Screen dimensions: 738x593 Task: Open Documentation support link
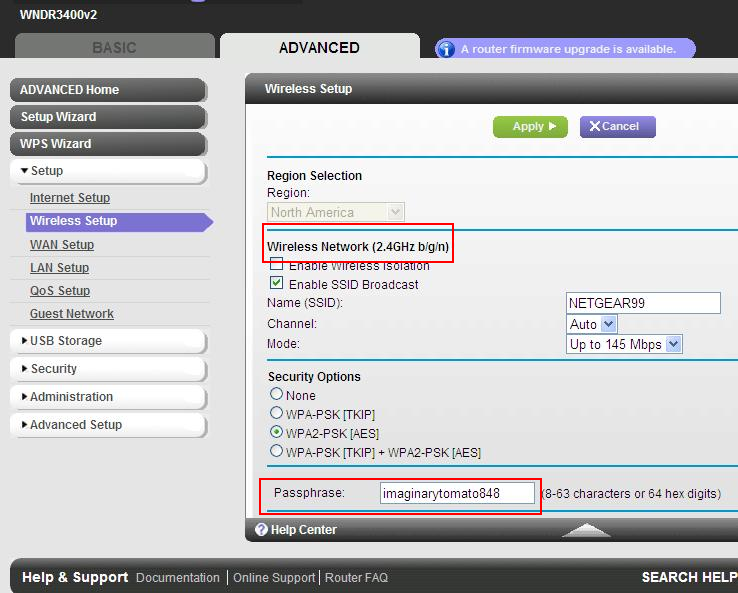178,577
